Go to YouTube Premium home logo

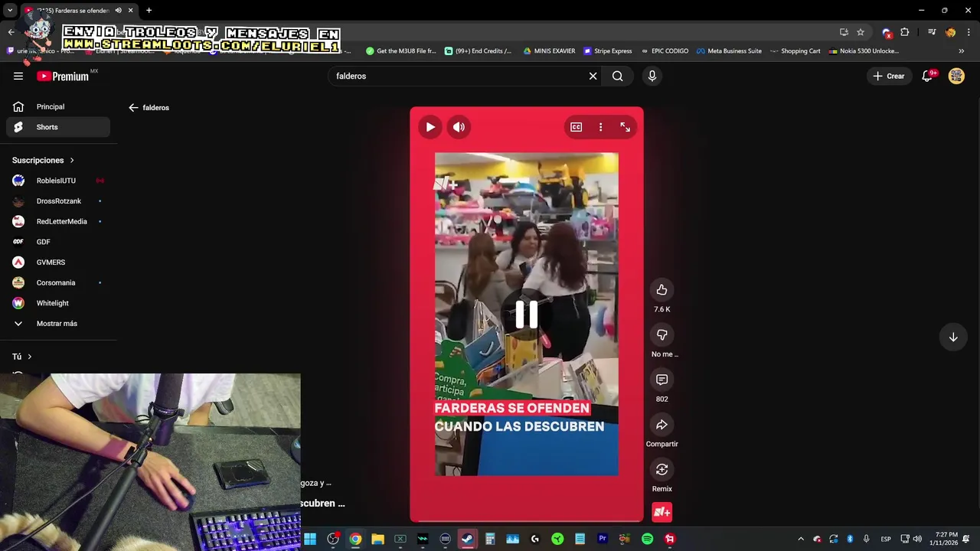63,76
